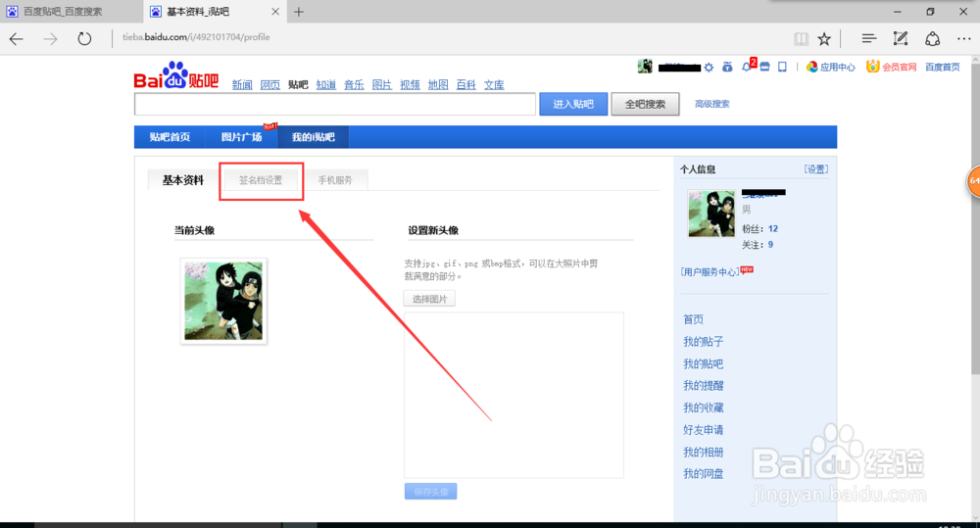Click the settings gear beside username
This screenshot has height=528, width=980.
pos(709,68)
